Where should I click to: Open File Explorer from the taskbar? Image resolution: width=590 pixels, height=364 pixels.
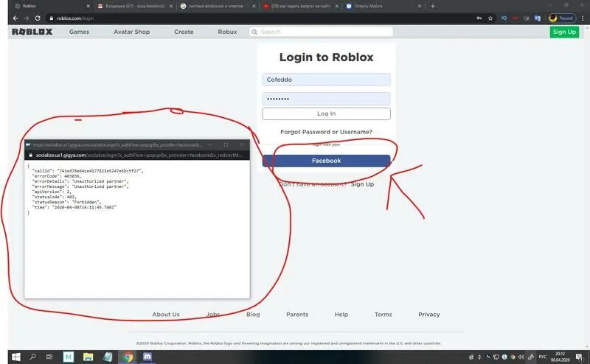pyautogui.click(x=88, y=357)
